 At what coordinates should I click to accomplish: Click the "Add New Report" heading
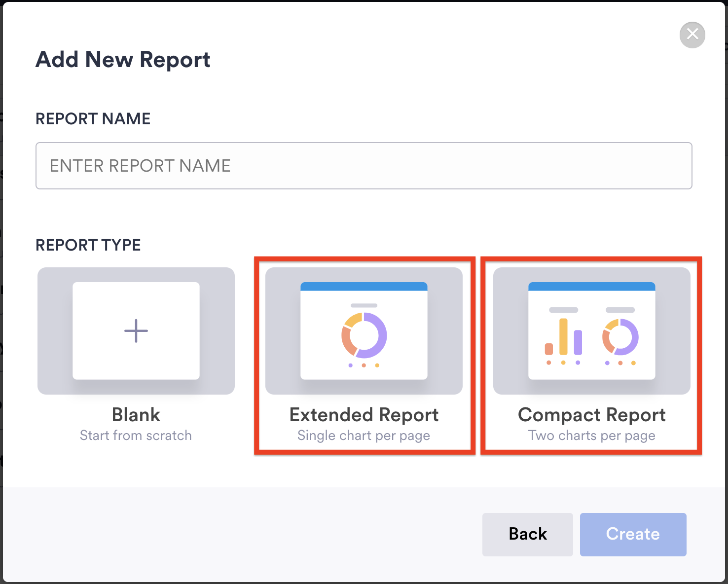[123, 60]
